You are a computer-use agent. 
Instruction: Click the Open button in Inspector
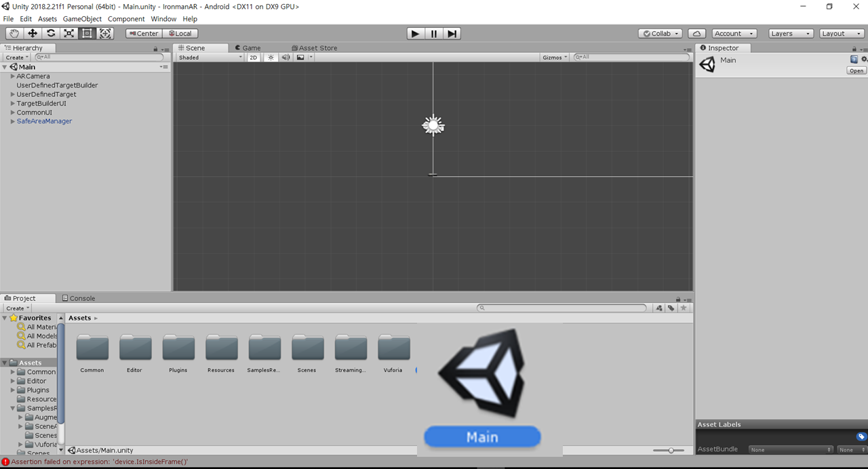coord(856,70)
